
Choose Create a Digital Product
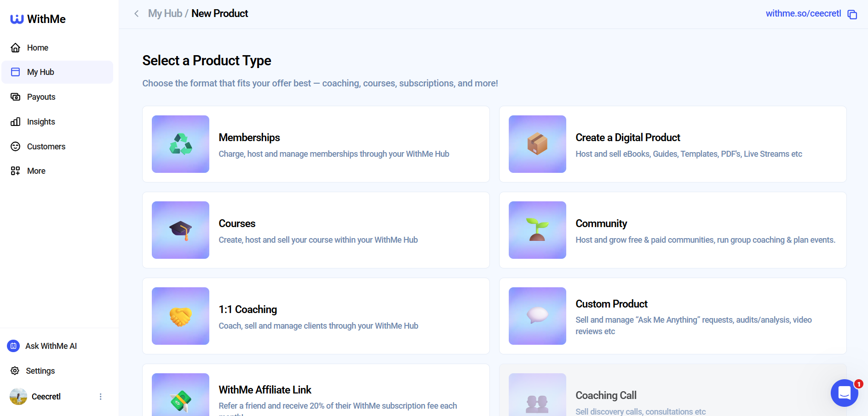(x=673, y=144)
